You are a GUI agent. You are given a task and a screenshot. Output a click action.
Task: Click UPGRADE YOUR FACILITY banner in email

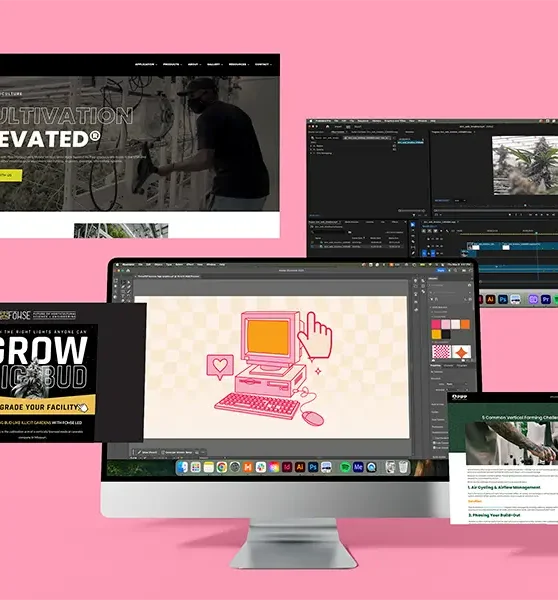coord(46,406)
